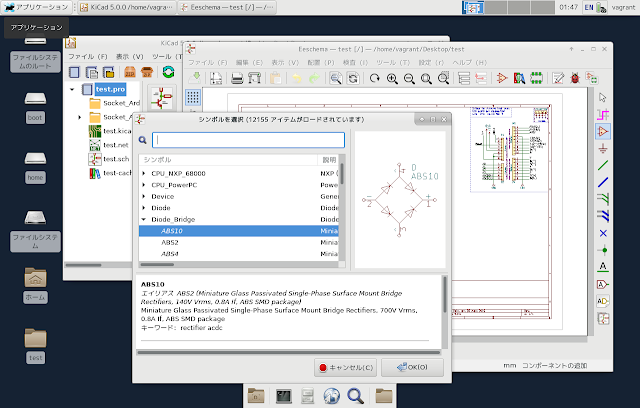Select the green Place wire tool
Image resolution: width=640 pixels, height=408 pixels.
[x=603, y=165]
